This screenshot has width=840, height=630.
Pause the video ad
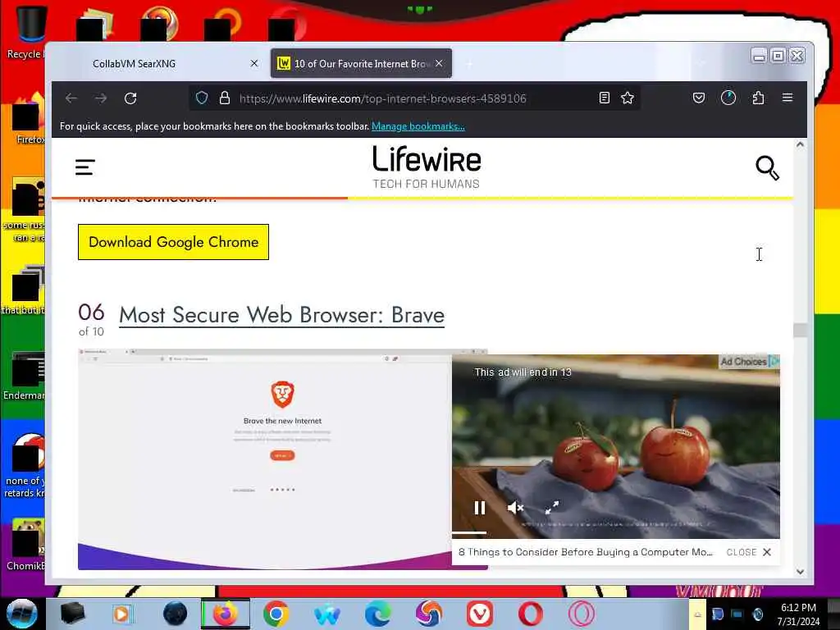pos(479,508)
